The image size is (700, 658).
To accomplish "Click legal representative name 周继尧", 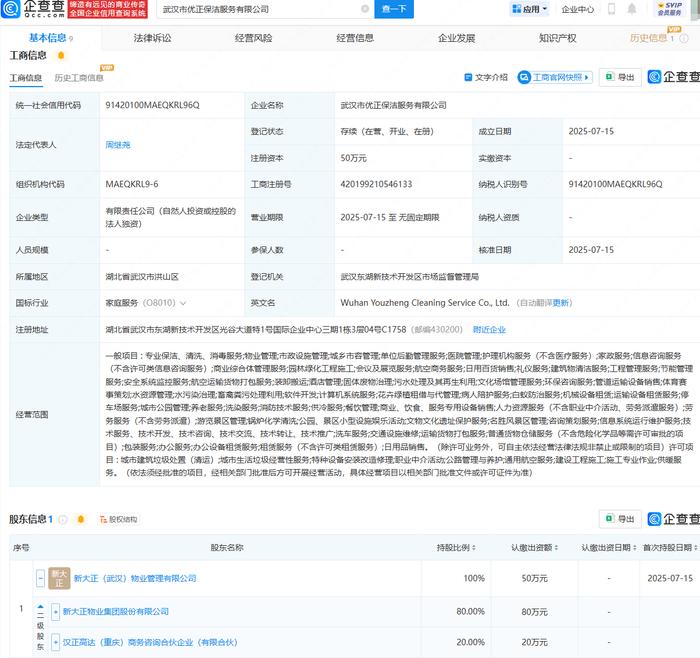I will [x=118, y=145].
